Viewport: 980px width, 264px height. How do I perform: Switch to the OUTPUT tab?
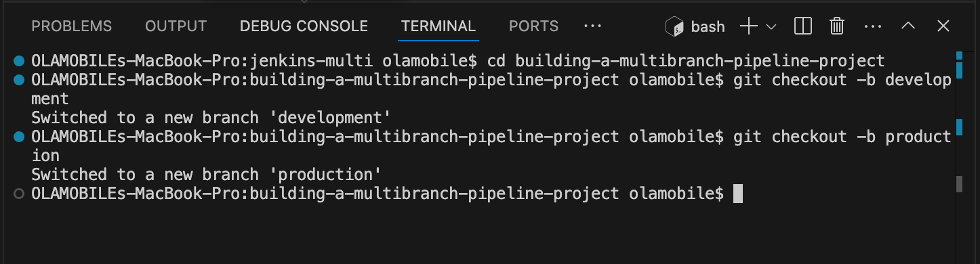click(176, 26)
